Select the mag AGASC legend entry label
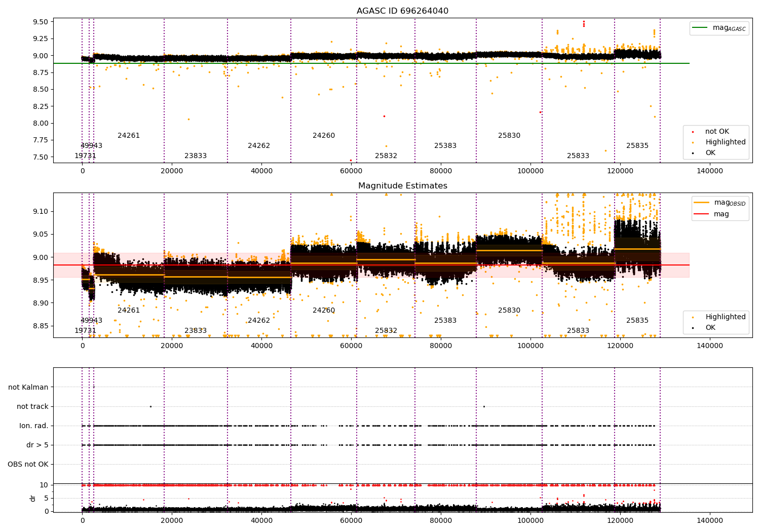This screenshot has width=760, height=532. 729,28
